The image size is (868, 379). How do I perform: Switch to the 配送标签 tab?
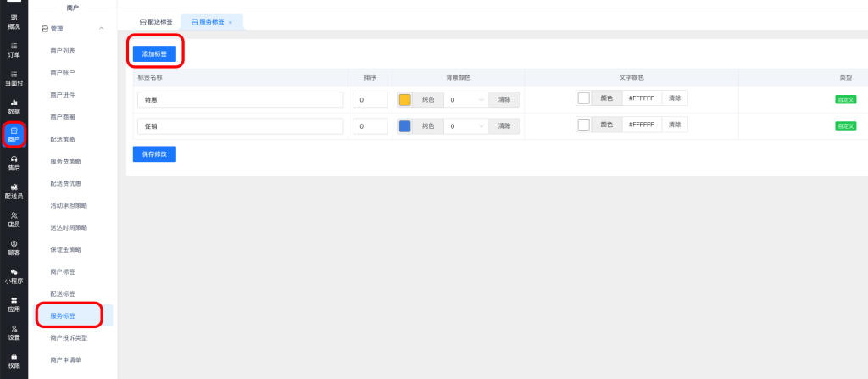(x=158, y=21)
